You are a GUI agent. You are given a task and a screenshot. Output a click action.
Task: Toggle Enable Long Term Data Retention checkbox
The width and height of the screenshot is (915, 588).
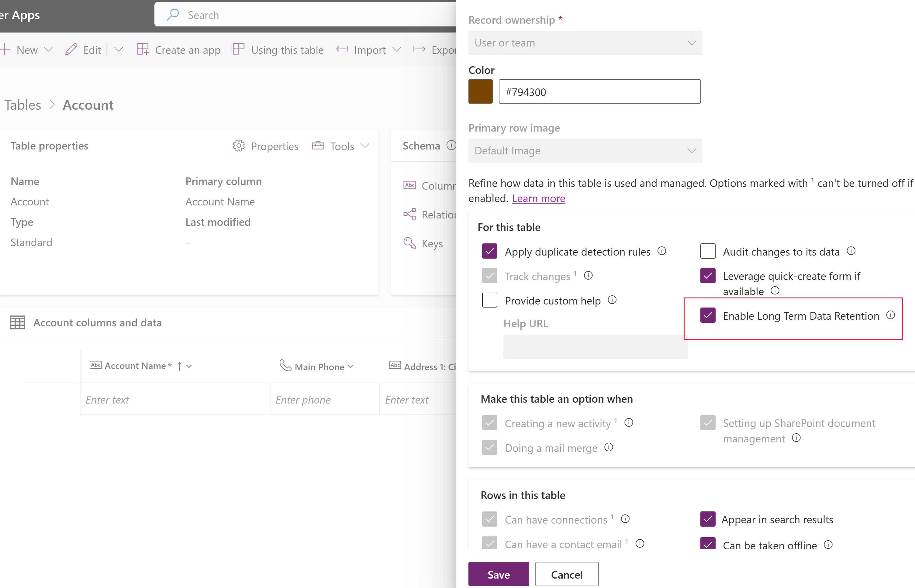[x=706, y=315]
